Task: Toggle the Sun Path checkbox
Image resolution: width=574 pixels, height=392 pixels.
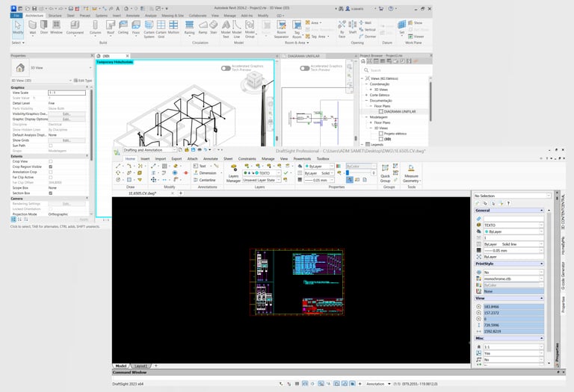Action: [51, 146]
